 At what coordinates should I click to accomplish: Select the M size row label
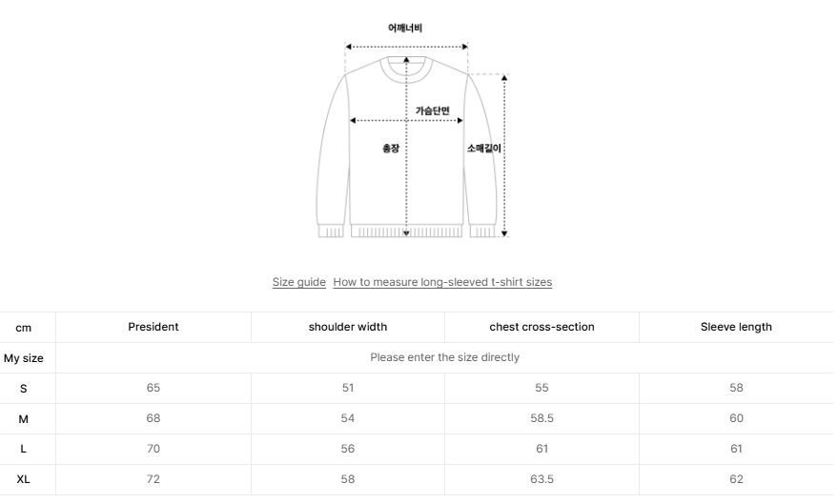point(24,418)
